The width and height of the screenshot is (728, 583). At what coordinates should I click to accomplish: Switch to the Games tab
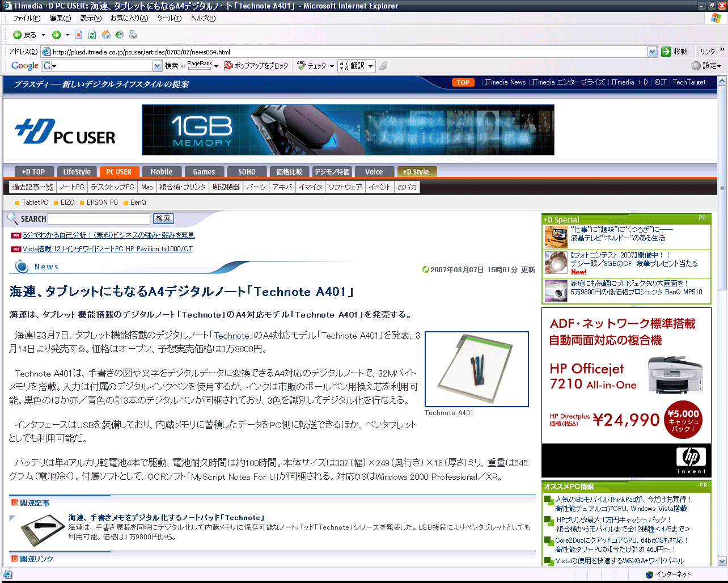[x=204, y=172]
